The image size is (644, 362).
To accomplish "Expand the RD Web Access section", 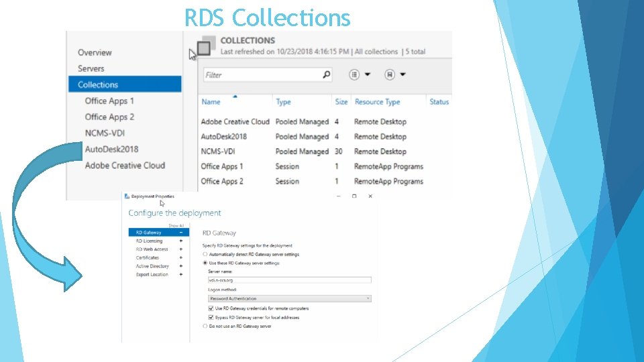I will click(x=180, y=249).
